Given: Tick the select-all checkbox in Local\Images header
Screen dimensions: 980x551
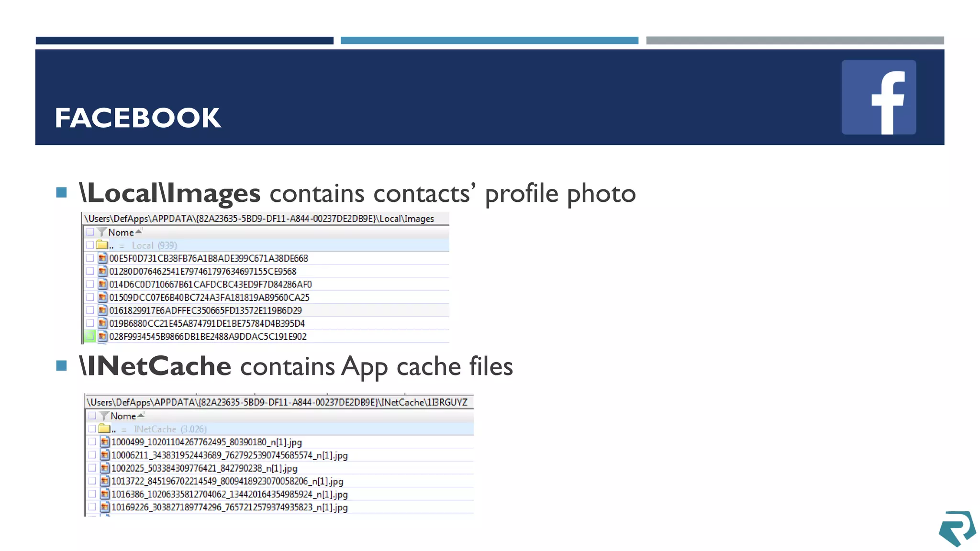Looking at the screenshot, I should [90, 232].
